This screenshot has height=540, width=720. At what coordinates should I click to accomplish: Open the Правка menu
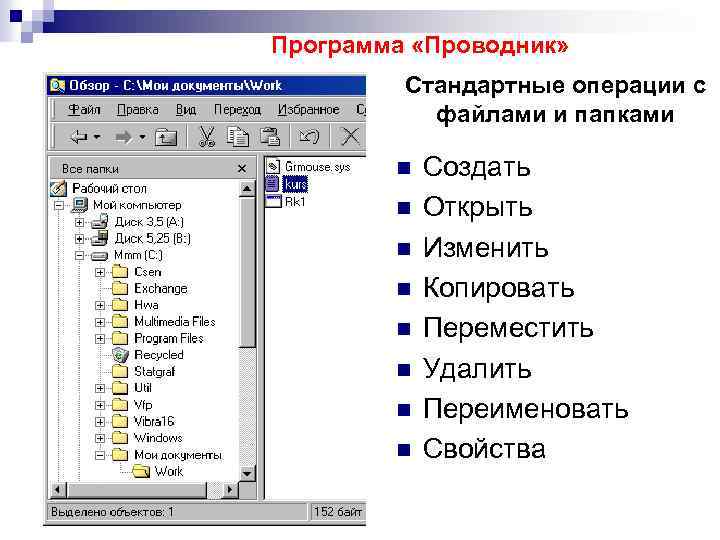click(138, 109)
